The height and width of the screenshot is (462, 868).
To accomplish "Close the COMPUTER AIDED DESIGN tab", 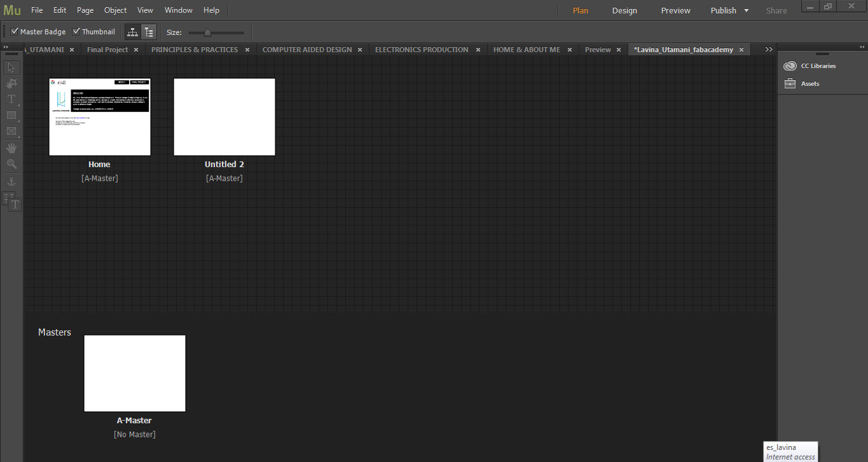I will 360,50.
